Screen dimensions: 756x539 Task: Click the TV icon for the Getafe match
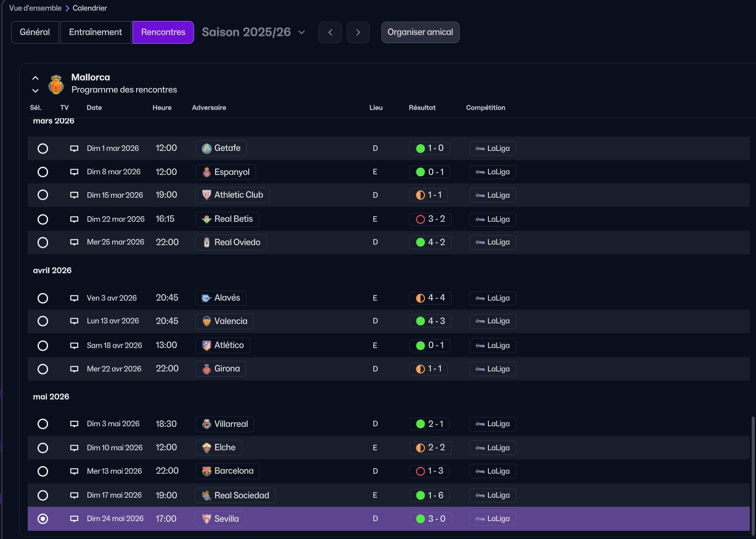point(74,148)
